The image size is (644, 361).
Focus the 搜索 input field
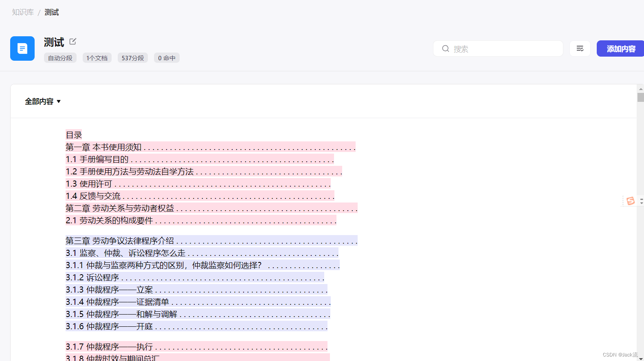[x=498, y=48]
